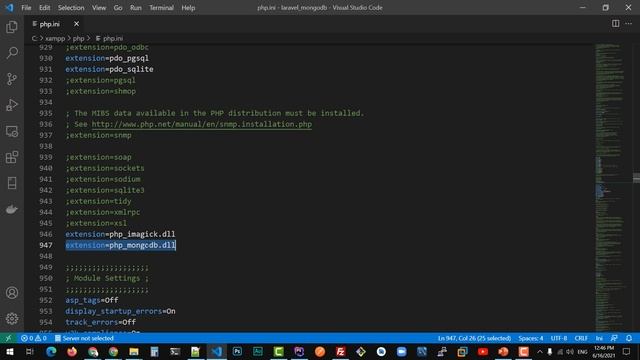The image size is (640, 360).
Task: Click the line 'track_errors=Off'
Action: coord(100,322)
